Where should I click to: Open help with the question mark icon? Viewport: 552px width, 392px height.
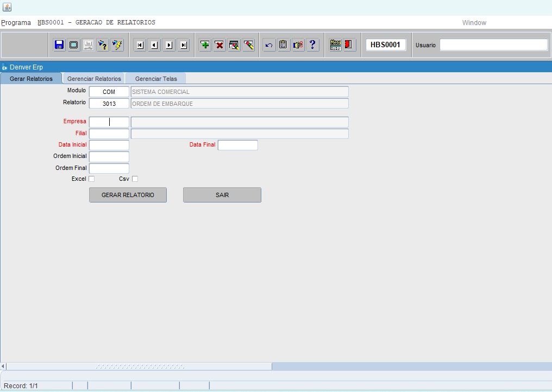click(x=312, y=45)
